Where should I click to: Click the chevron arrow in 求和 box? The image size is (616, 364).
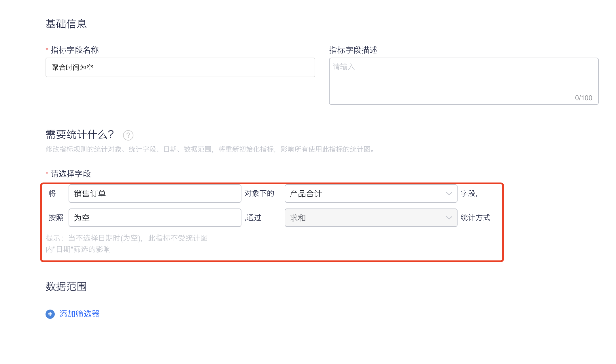coord(449,218)
